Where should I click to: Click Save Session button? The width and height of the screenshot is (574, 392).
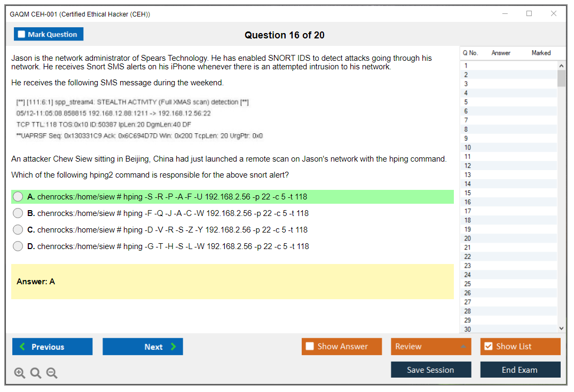(431, 370)
